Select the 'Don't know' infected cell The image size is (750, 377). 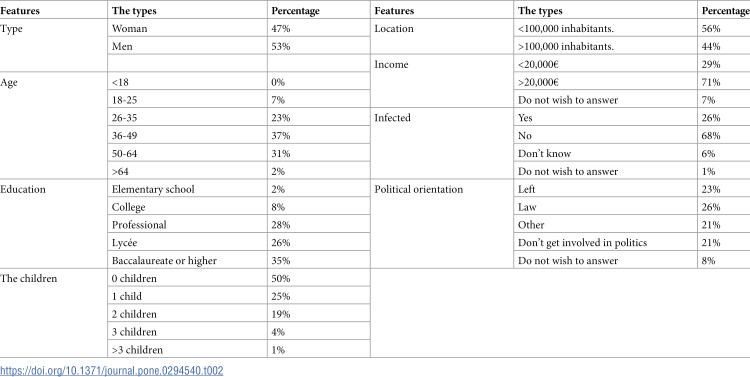click(606, 154)
